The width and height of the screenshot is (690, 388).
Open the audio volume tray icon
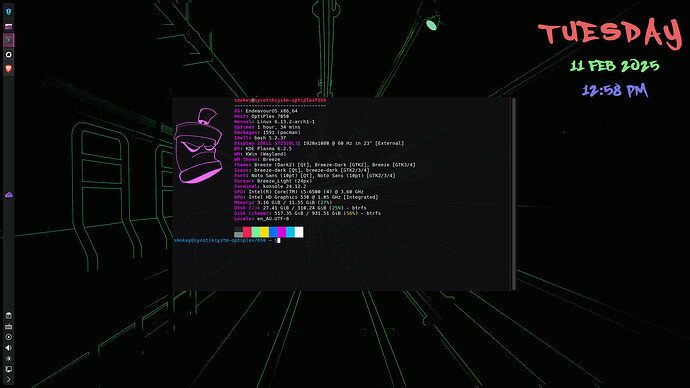click(8, 348)
